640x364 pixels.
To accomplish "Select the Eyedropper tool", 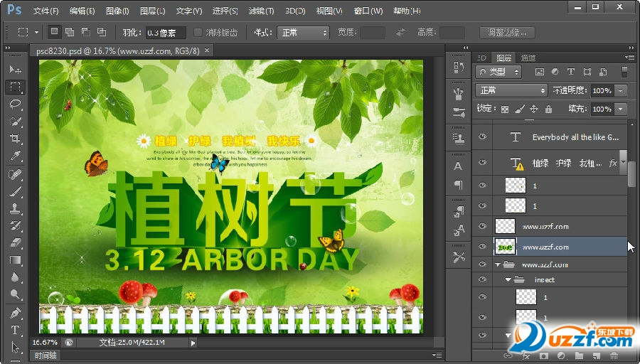I will (x=15, y=156).
